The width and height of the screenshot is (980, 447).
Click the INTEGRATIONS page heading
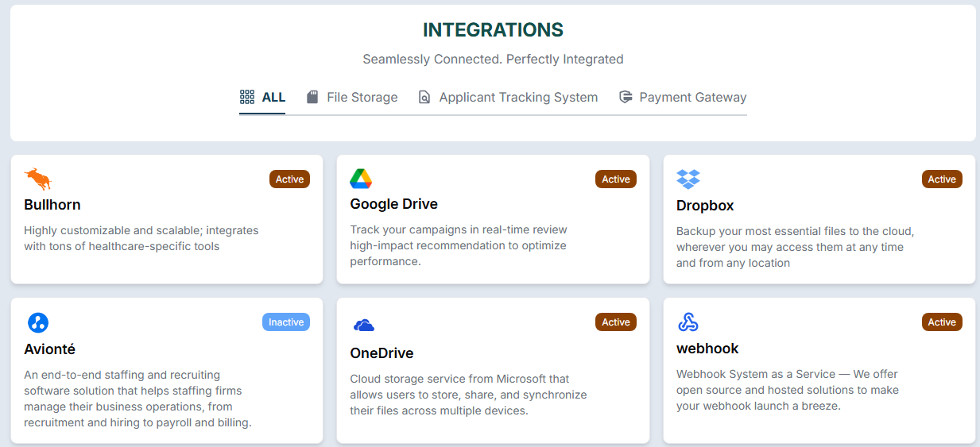(x=493, y=30)
